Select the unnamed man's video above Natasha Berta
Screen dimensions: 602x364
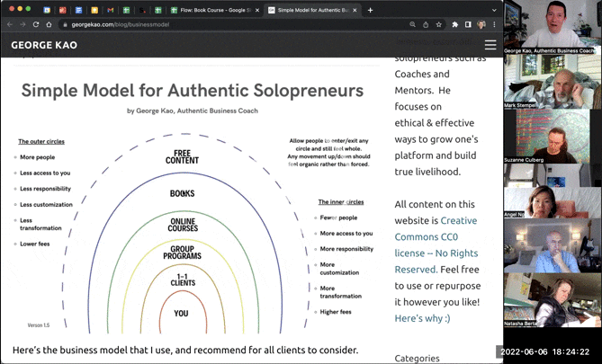coord(553,246)
